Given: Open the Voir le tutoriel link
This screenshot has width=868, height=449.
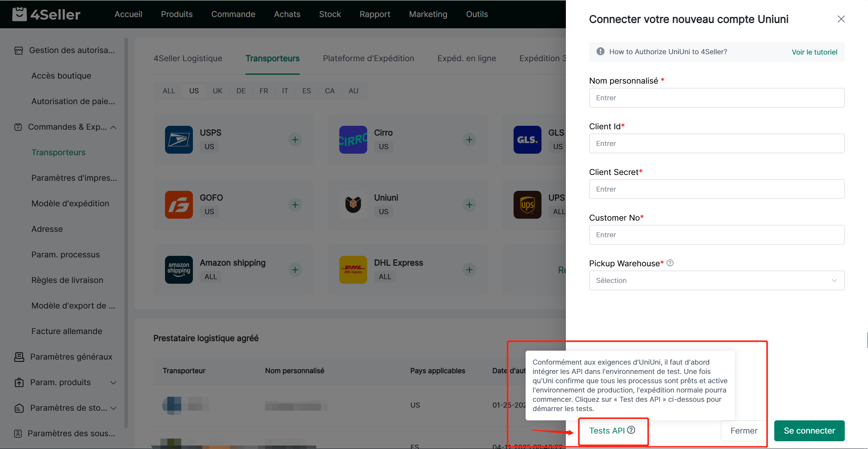Looking at the screenshot, I should tap(814, 52).
